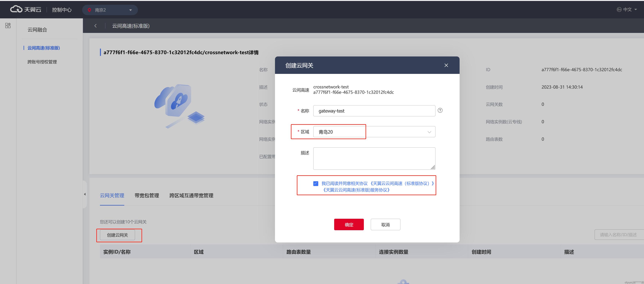Go back with the left arrow icon

[95, 26]
